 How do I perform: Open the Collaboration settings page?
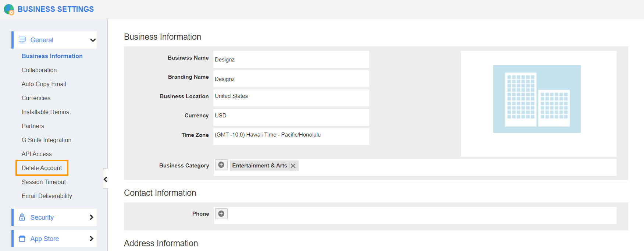39,70
